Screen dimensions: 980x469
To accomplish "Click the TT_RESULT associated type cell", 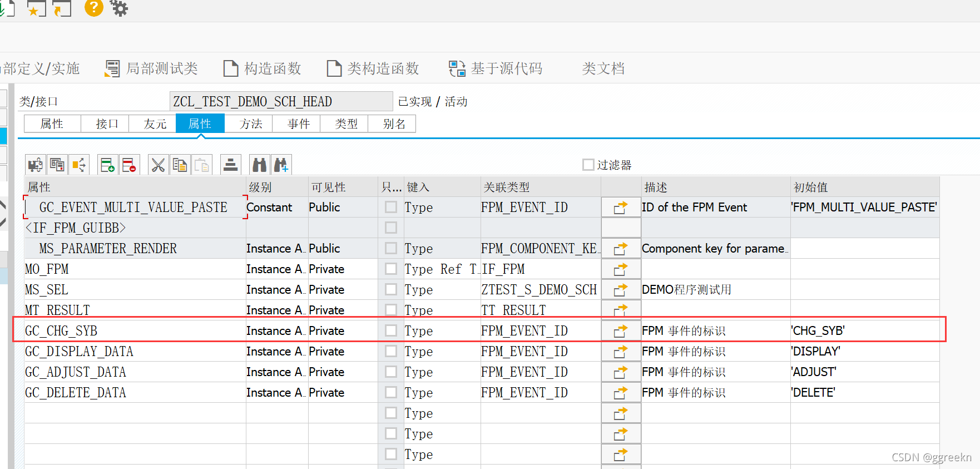I will click(x=541, y=310).
